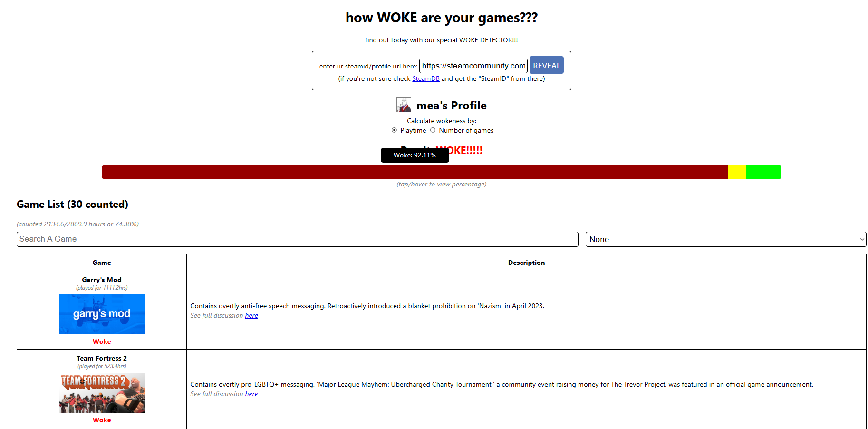Click the 'Description' column header
The width and height of the screenshot is (868, 429).
526,263
